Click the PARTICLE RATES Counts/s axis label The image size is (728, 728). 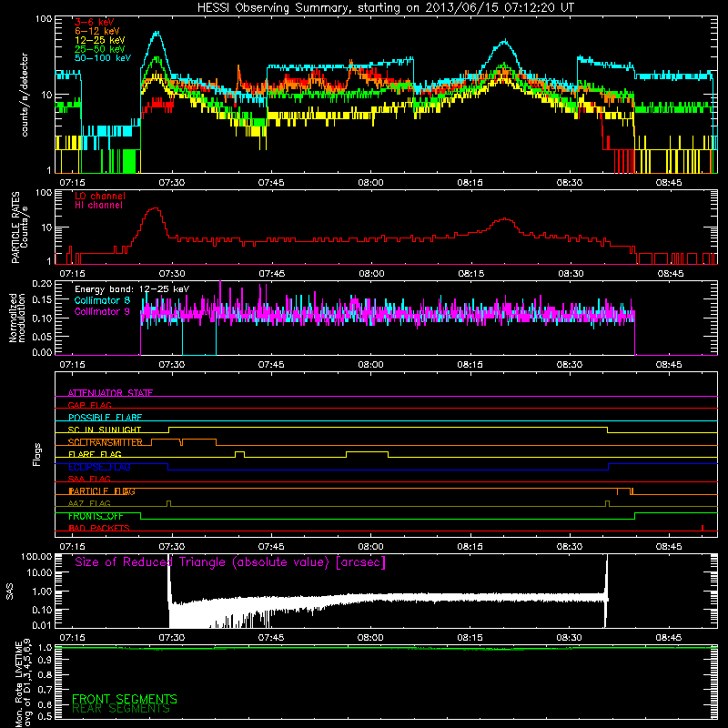pos(19,227)
